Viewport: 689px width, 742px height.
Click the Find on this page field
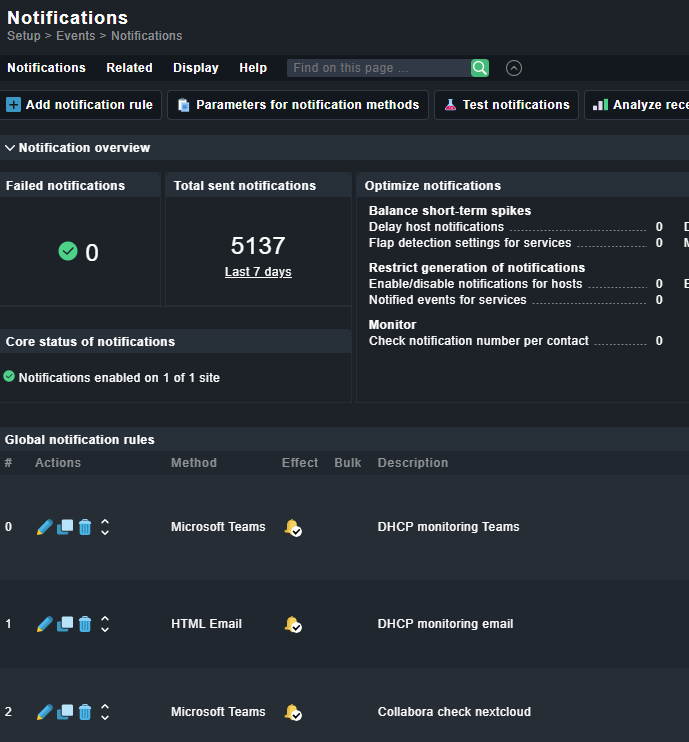[378, 68]
